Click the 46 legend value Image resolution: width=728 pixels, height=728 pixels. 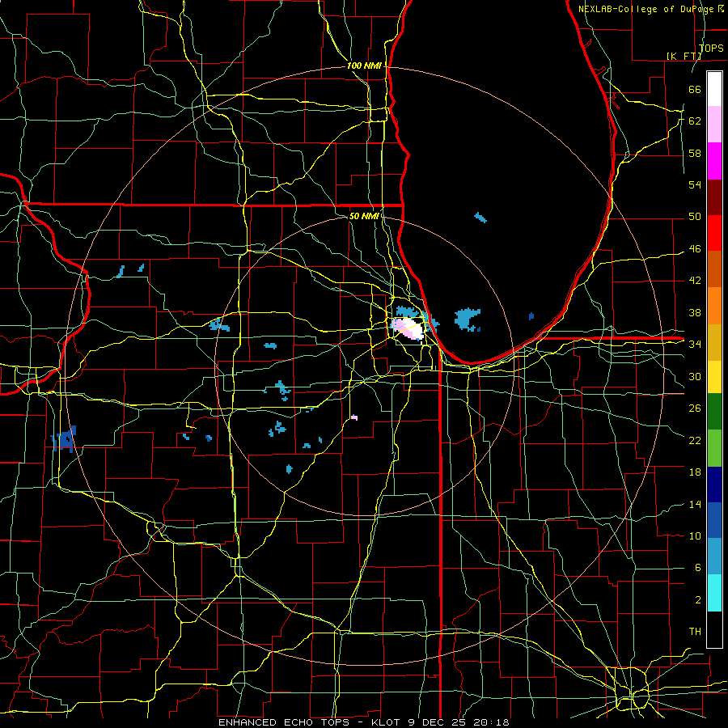pyautogui.click(x=695, y=248)
